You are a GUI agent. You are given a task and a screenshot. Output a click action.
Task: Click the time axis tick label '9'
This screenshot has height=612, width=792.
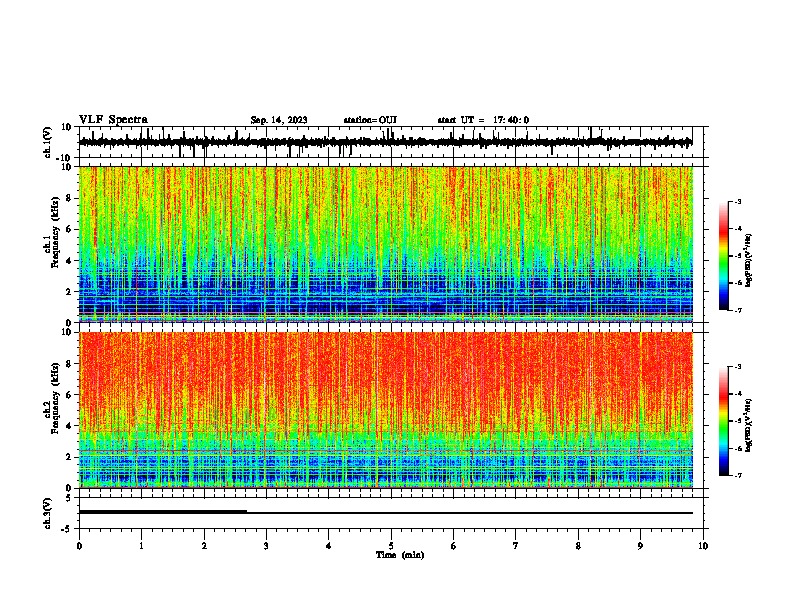tap(640, 546)
